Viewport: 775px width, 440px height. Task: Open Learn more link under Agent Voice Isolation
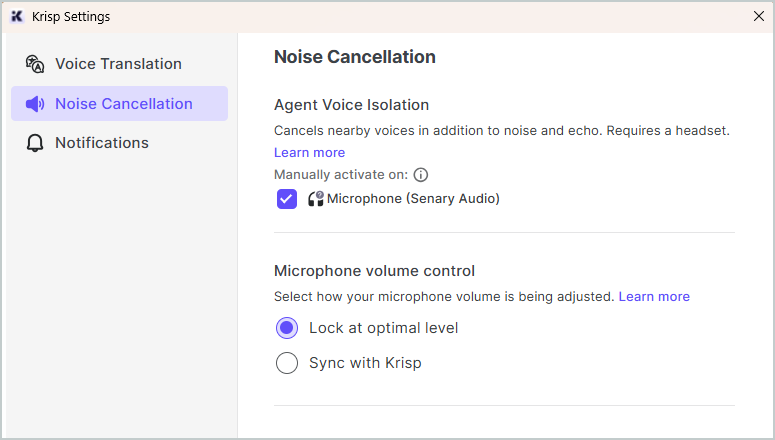click(x=309, y=152)
